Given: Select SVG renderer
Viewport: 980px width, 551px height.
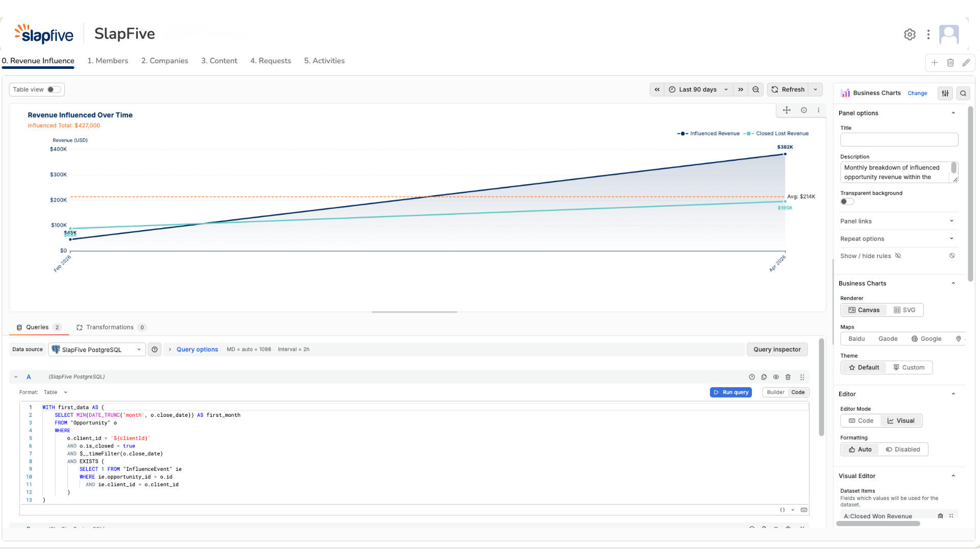Looking at the screenshot, I should pos(904,310).
